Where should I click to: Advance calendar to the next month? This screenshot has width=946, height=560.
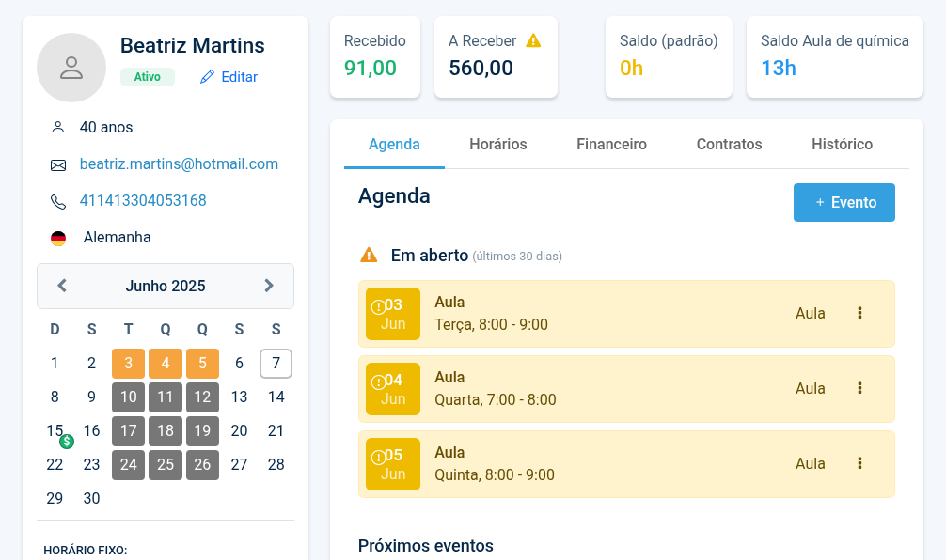click(x=269, y=286)
